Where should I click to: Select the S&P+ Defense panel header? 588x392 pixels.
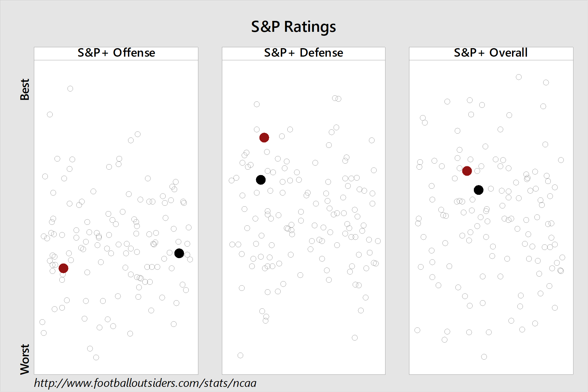(x=303, y=53)
